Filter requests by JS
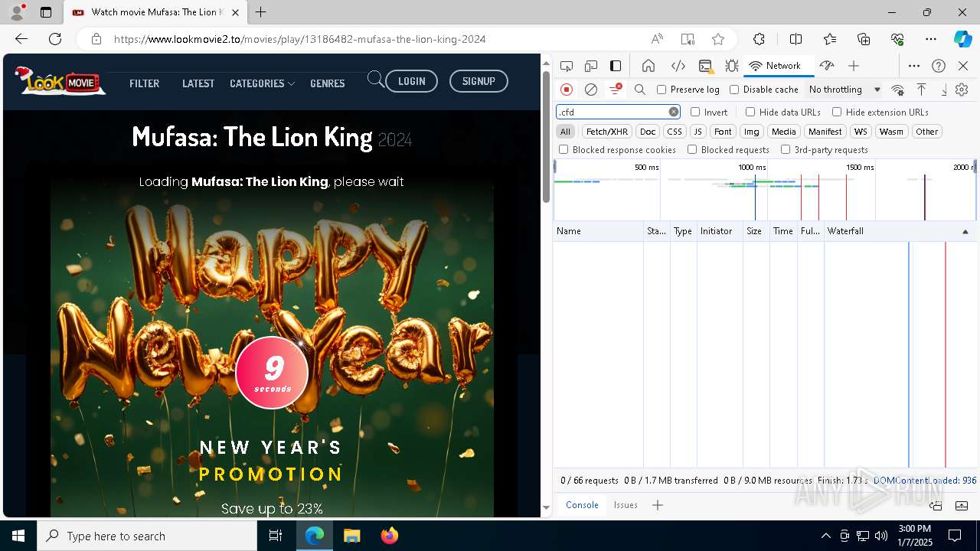Viewport: 980px width, 551px height. pos(697,132)
